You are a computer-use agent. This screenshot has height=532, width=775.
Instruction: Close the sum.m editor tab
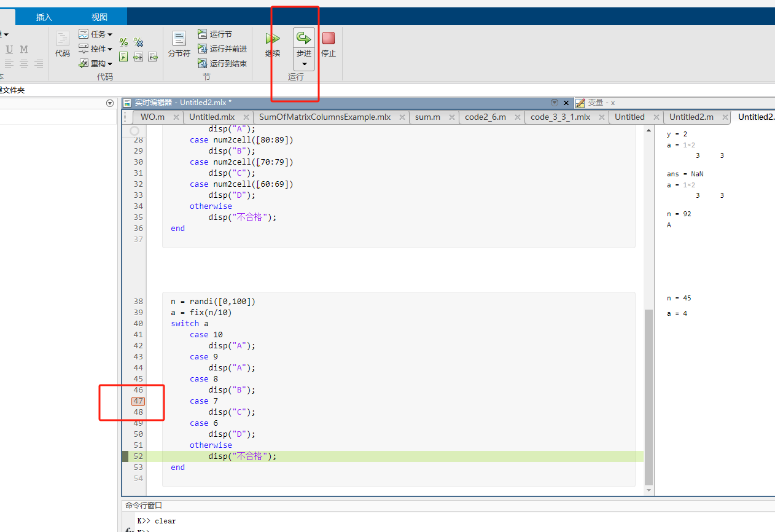click(451, 117)
